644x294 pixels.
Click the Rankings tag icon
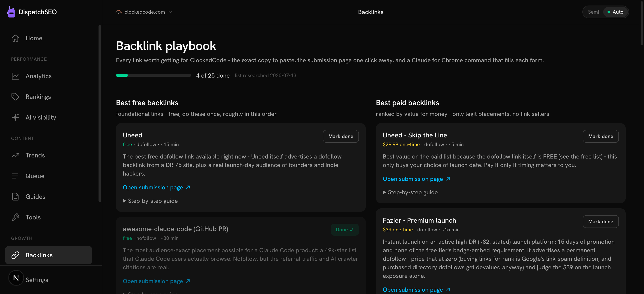pyautogui.click(x=15, y=97)
